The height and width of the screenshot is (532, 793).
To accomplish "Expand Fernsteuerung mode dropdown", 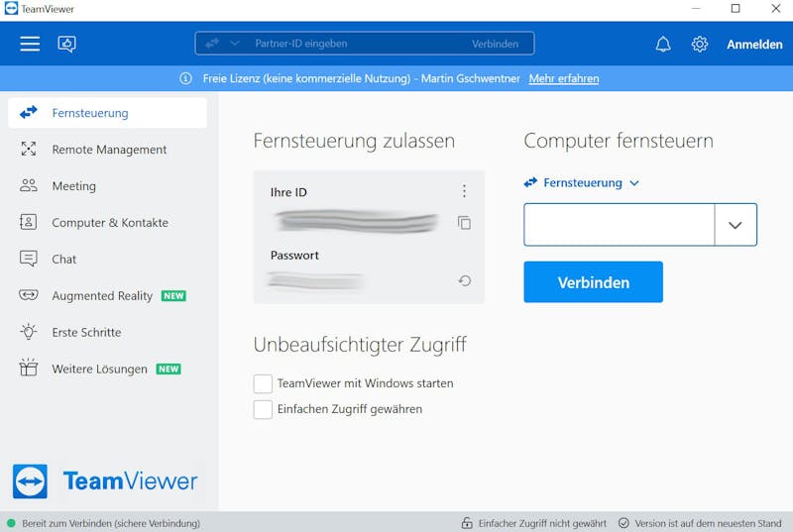I will pos(582,183).
